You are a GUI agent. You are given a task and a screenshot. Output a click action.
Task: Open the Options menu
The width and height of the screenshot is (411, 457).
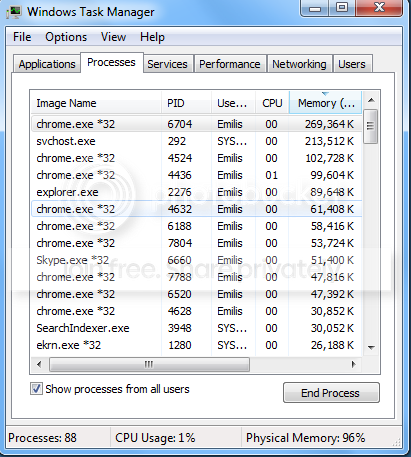pyautogui.click(x=66, y=37)
